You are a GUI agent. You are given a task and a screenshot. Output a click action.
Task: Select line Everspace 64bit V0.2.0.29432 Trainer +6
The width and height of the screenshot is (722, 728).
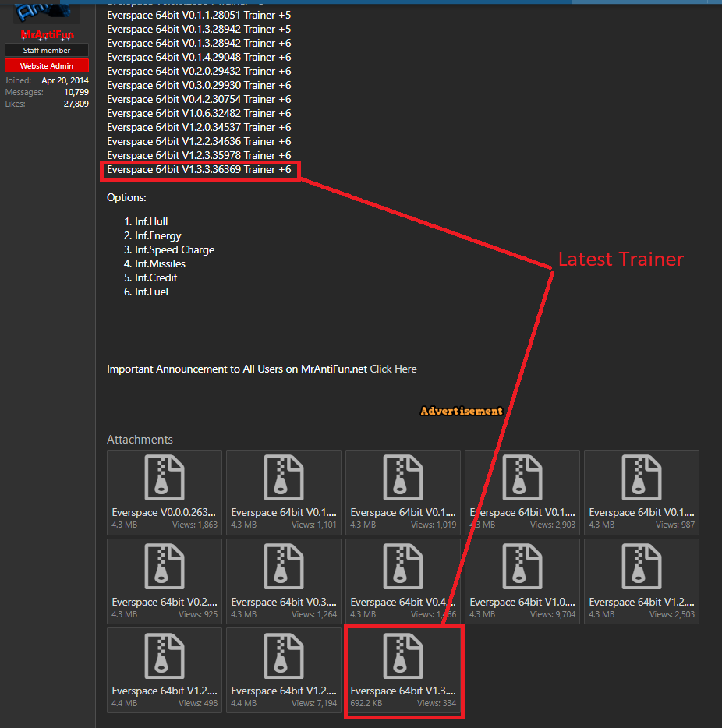point(199,72)
